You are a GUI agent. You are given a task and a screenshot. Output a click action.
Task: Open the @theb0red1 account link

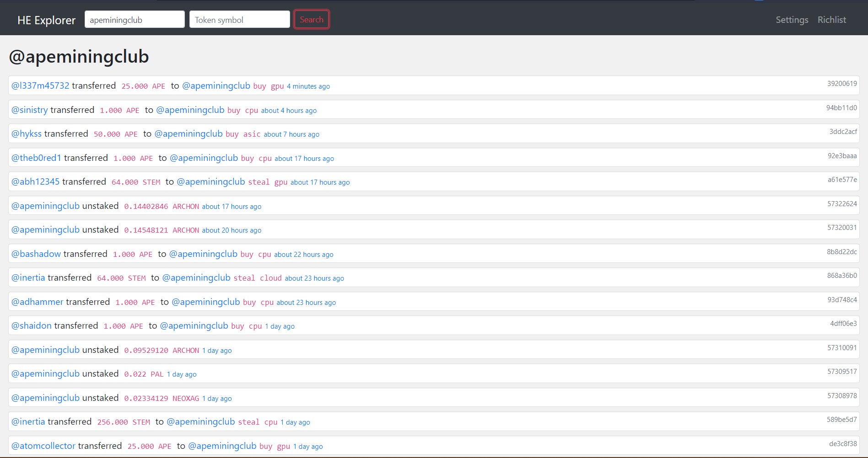(x=36, y=158)
